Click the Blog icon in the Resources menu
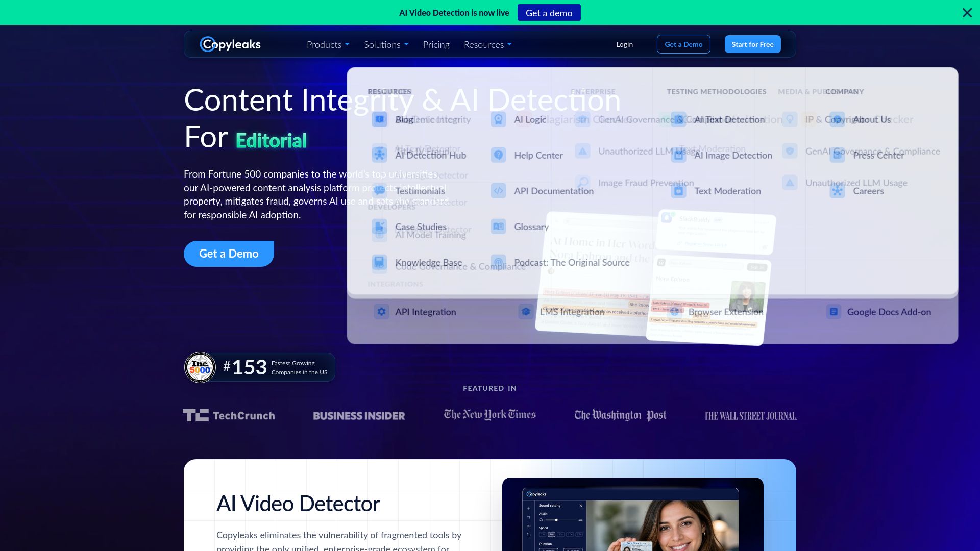 point(379,119)
